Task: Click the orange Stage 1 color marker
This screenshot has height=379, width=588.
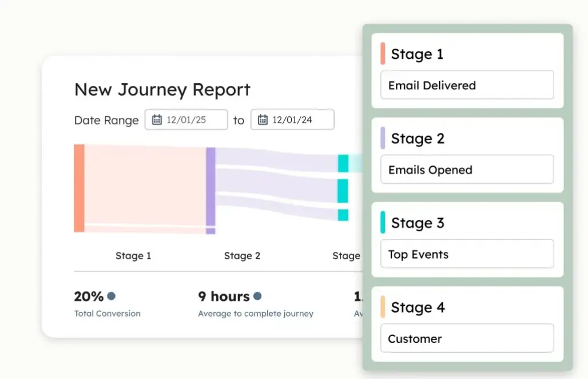Action: [x=383, y=54]
